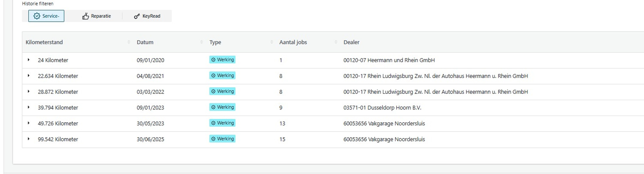Click the date 09/01/2020
Screen dimensions: 644x174
coord(150,60)
